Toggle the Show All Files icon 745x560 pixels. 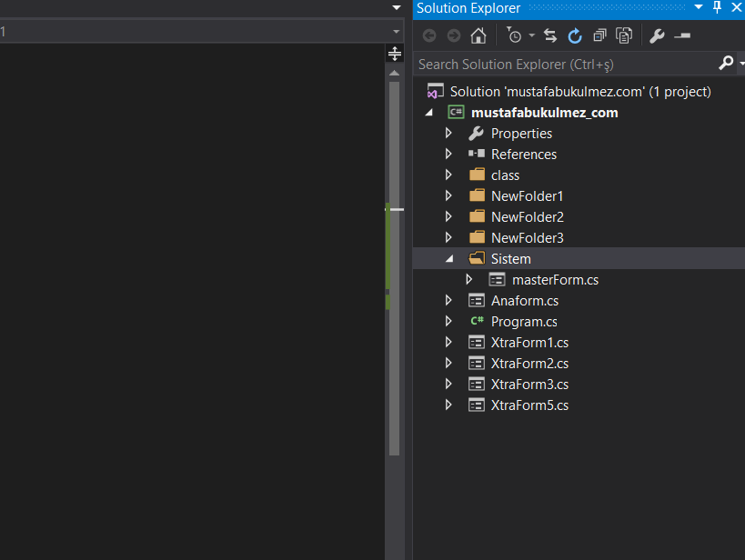tap(624, 36)
